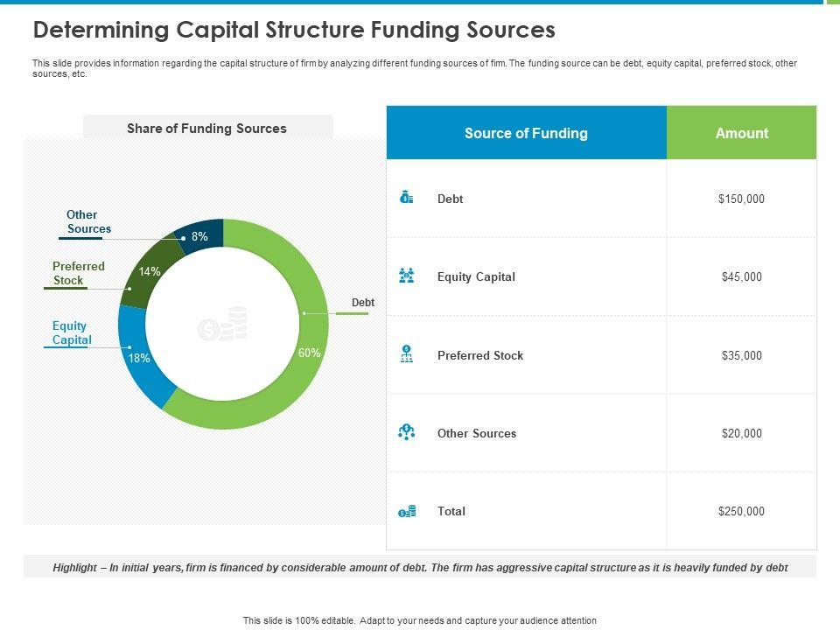The height and width of the screenshot is (630, 840).
Task: Click the Total coins icon
Action: click(406, 511)
